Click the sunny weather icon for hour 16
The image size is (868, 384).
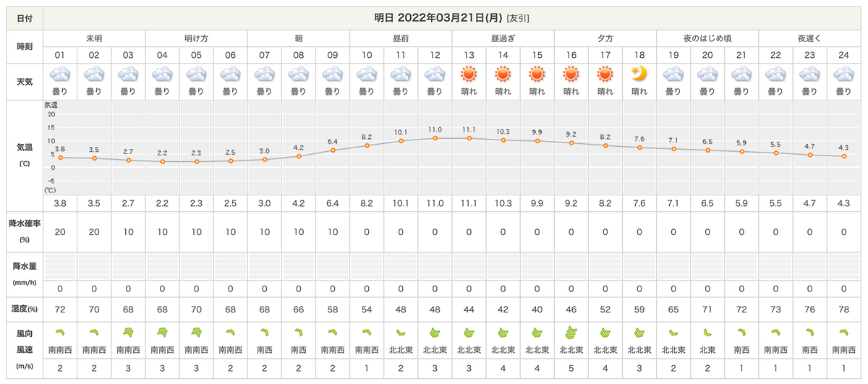pyautogui.click(x=571, y=74)
